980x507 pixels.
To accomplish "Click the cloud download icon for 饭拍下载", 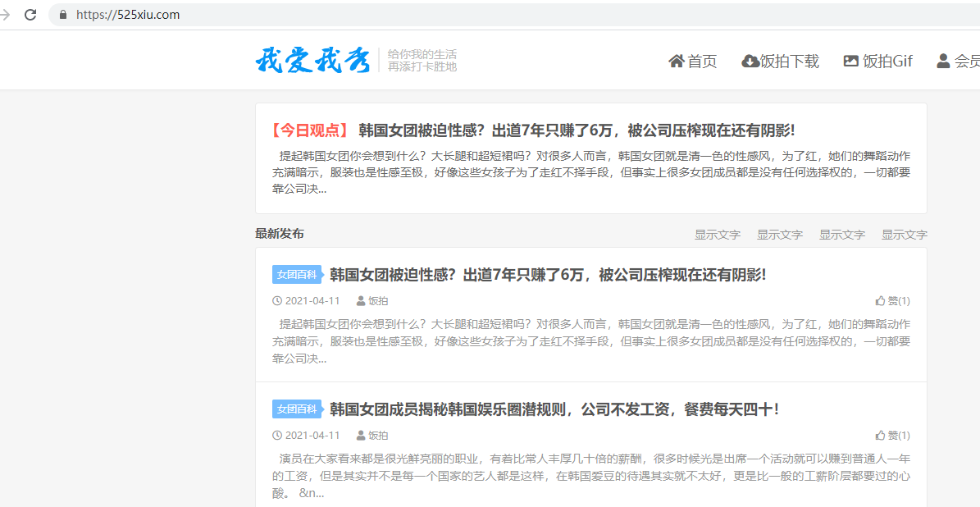I will tap(750, 61).
